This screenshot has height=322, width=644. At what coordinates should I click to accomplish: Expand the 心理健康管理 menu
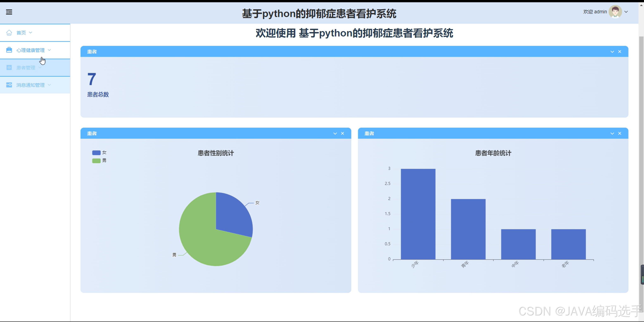click(x=31, y=50)
